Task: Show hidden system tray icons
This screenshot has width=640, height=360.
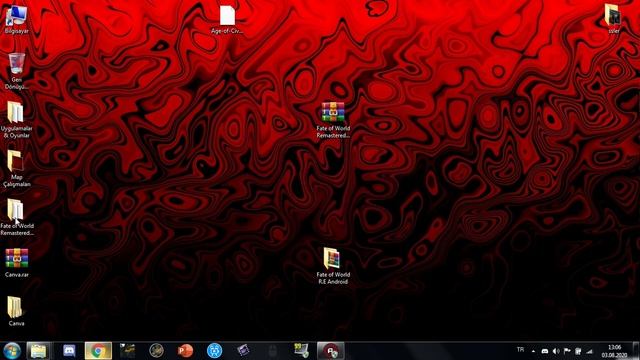Action: coord(533,351)
